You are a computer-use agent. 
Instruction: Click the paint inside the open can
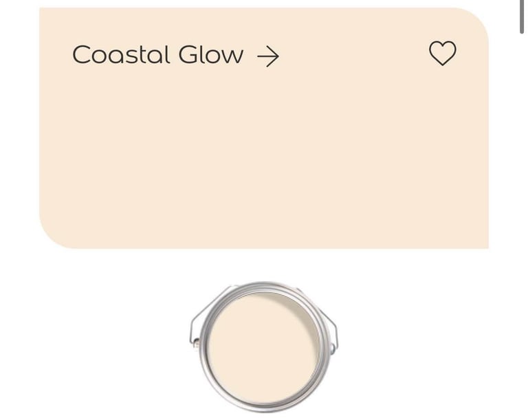click(x=263, y=350)
